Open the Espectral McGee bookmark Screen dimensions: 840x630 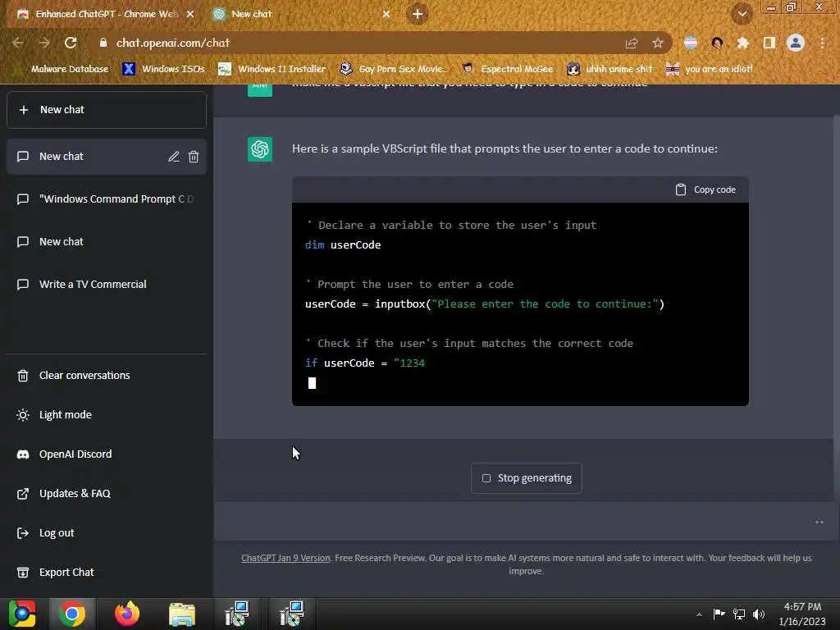tap(508, 69)
